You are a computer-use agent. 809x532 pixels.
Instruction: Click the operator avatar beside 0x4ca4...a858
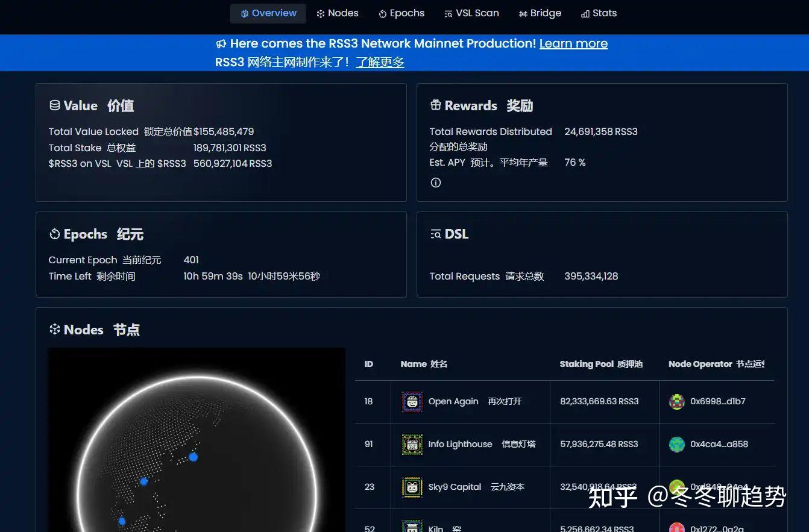click(676, 444)
